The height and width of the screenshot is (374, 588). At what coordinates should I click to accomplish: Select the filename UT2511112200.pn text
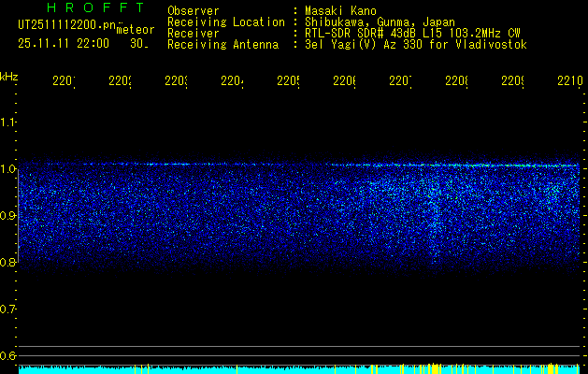coord(66,25)
